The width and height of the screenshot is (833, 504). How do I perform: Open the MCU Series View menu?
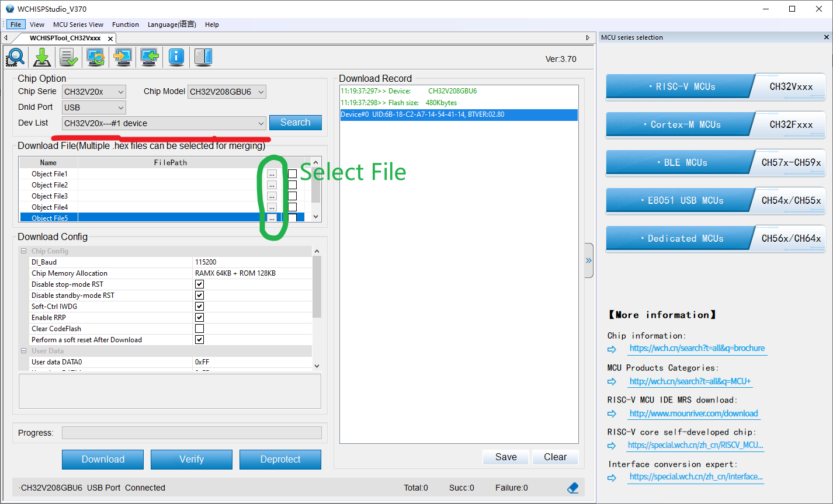78,25
